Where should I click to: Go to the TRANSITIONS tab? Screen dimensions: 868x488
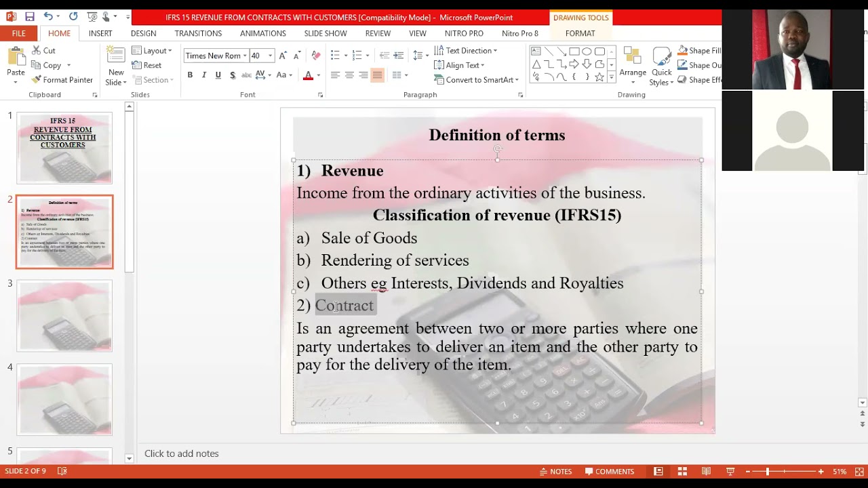point(198,33)
